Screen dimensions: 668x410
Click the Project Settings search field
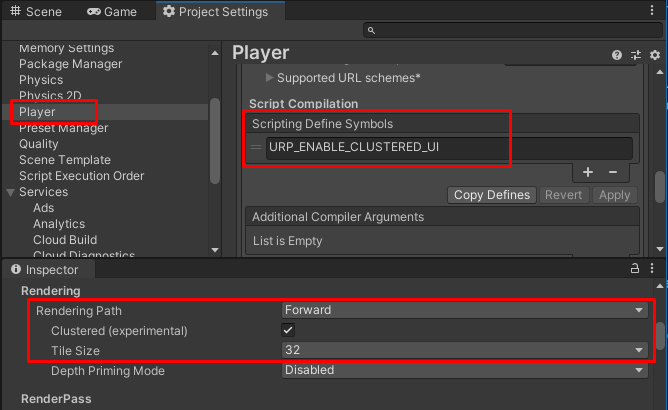[510, 31]
